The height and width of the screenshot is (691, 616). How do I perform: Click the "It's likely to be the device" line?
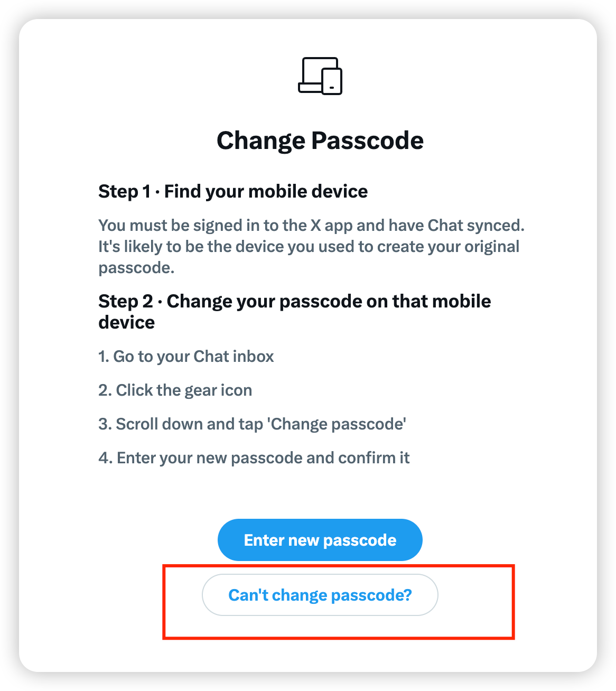pyautogui.click(x=309, y=247)
